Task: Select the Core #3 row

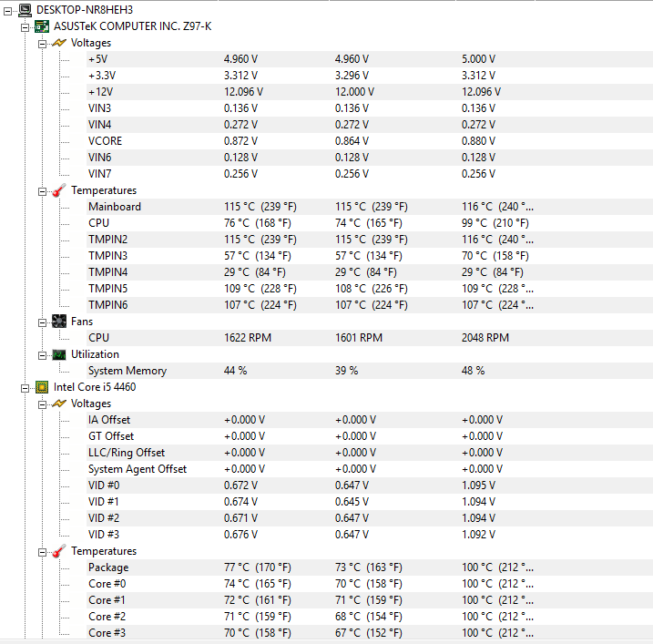Action: [370, 633]
